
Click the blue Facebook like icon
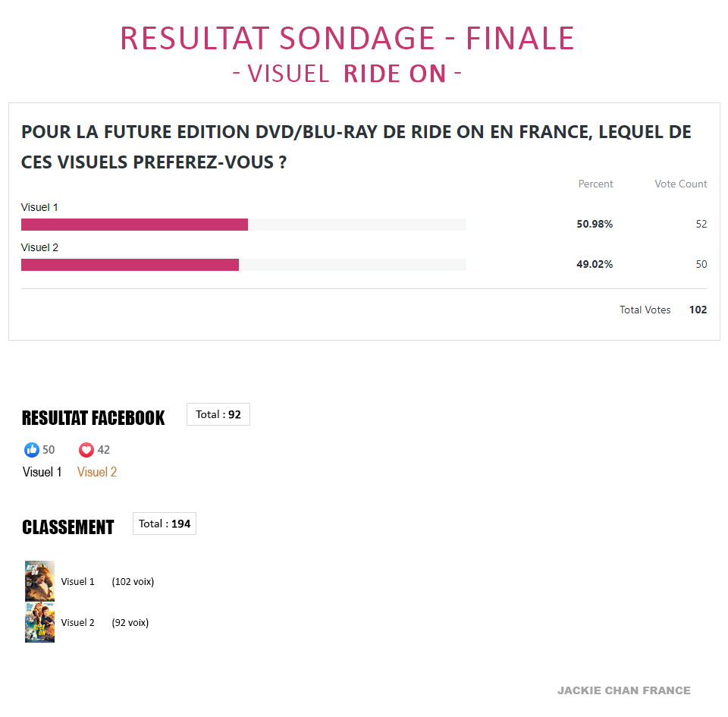click(32, 449)
